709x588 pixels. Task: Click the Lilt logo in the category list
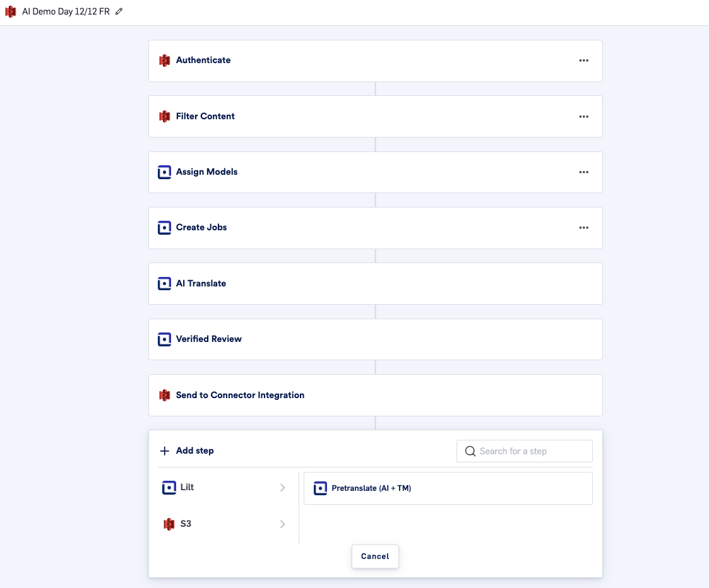(x=169, y=488)
